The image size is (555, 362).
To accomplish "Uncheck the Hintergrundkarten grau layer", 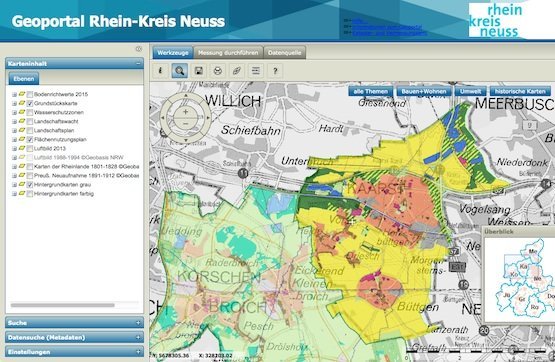I will [x=30, y=185].
